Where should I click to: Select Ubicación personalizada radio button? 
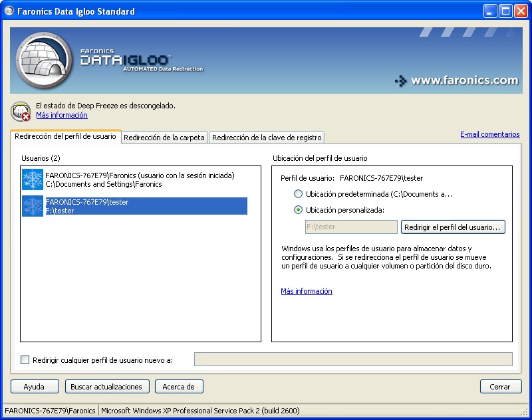(298, 210)
